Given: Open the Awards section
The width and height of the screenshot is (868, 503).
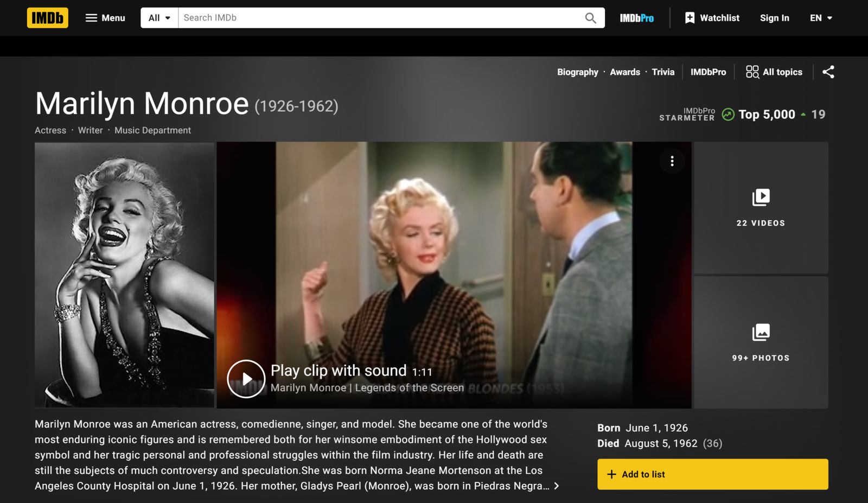Looking at the screenshot, I should point(624,72).
